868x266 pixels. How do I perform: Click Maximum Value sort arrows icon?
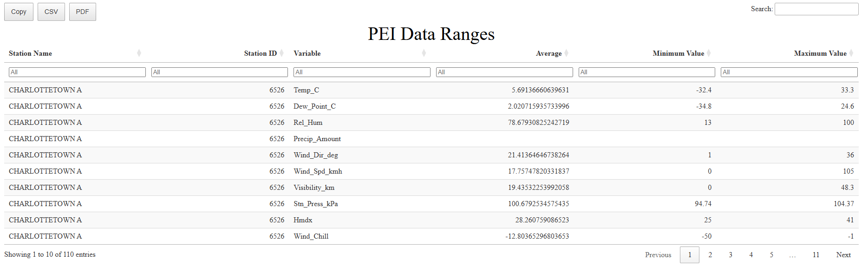(851, 53)
